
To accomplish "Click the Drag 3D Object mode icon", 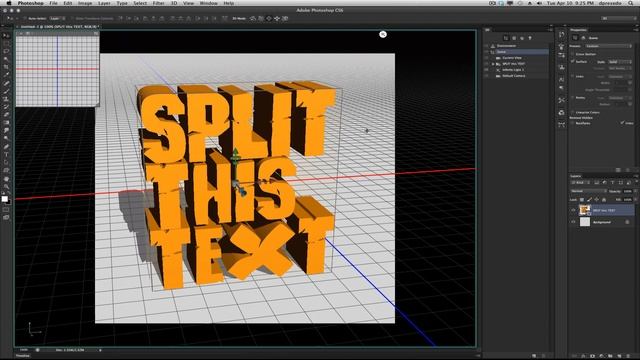I will (x=269, y=18).
